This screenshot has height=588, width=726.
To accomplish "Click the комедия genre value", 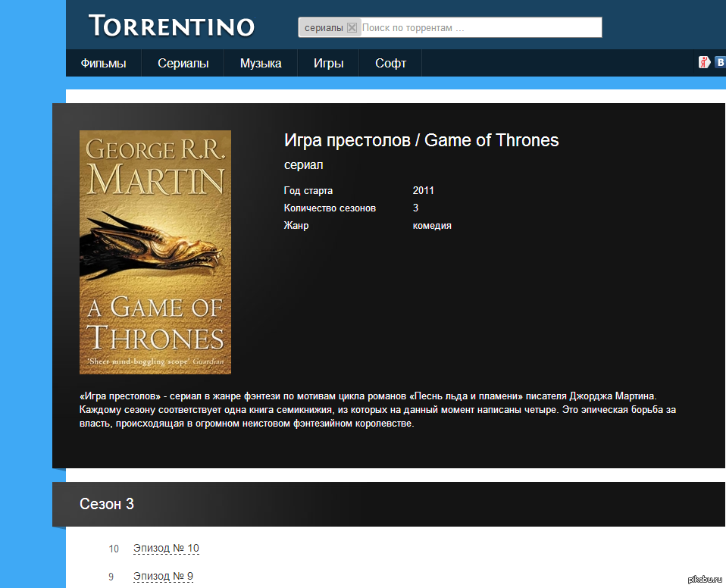I will 432,226.
